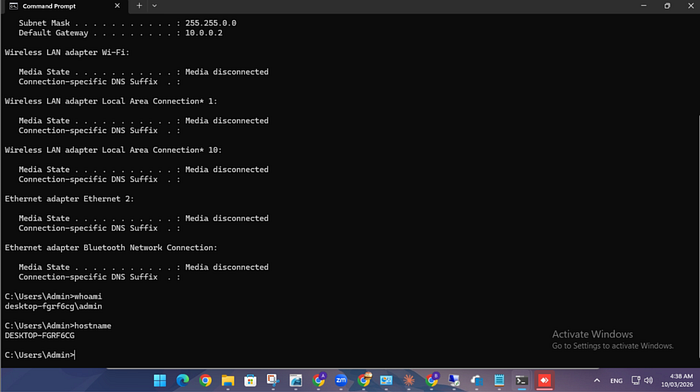
Task: Click the Subnet Mask value 255.255.0.0
Action: point(211,23)
